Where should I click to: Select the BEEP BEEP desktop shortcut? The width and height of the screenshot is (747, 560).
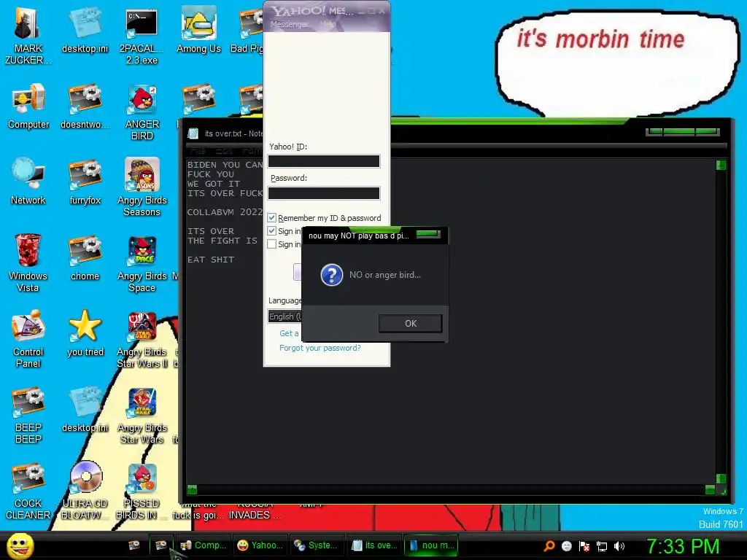pos(28,414)
